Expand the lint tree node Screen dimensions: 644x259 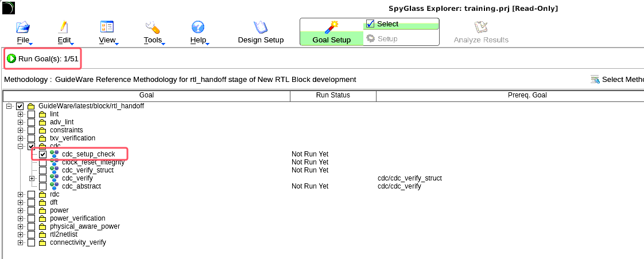20,114
